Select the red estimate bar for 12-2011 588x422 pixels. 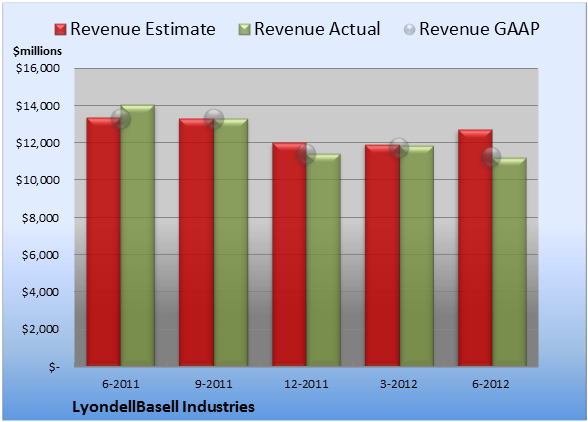[x=289, y=254]
